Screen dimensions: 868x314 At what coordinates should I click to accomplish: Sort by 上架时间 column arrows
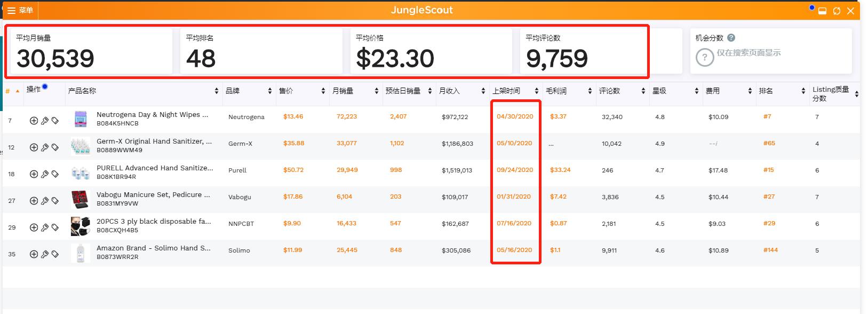pyautogui.click(x=537, y=91)
